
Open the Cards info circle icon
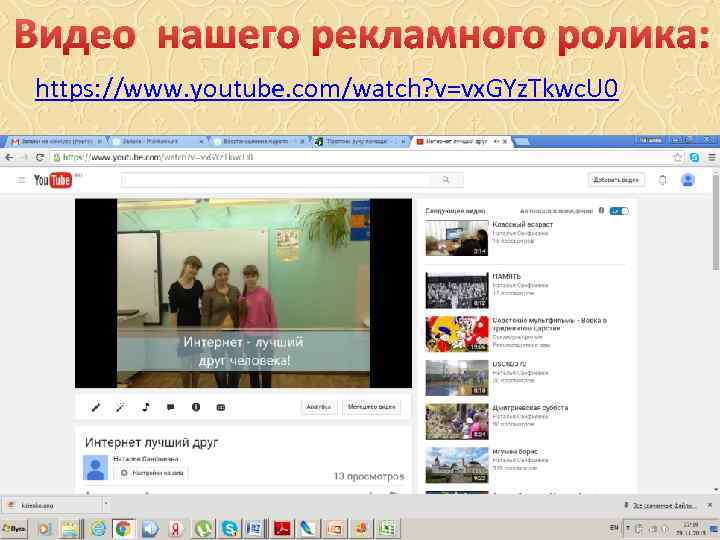196,407
